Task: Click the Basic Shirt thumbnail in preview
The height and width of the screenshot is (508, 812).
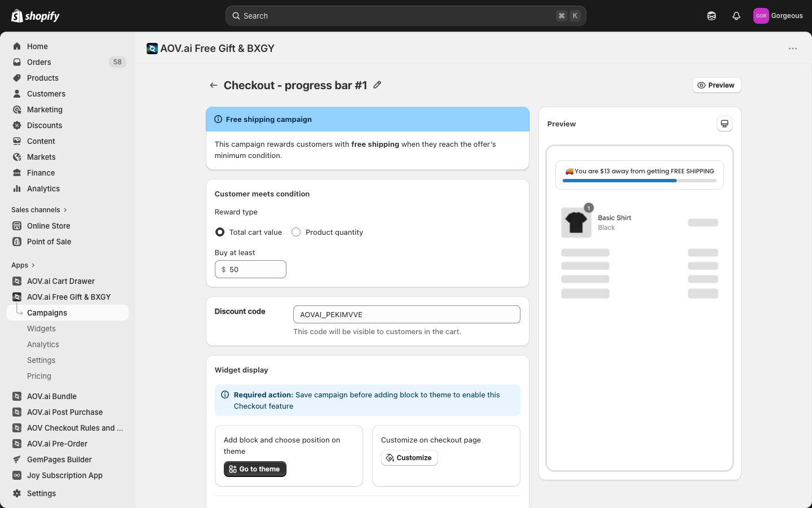Action: coord(576,222)
